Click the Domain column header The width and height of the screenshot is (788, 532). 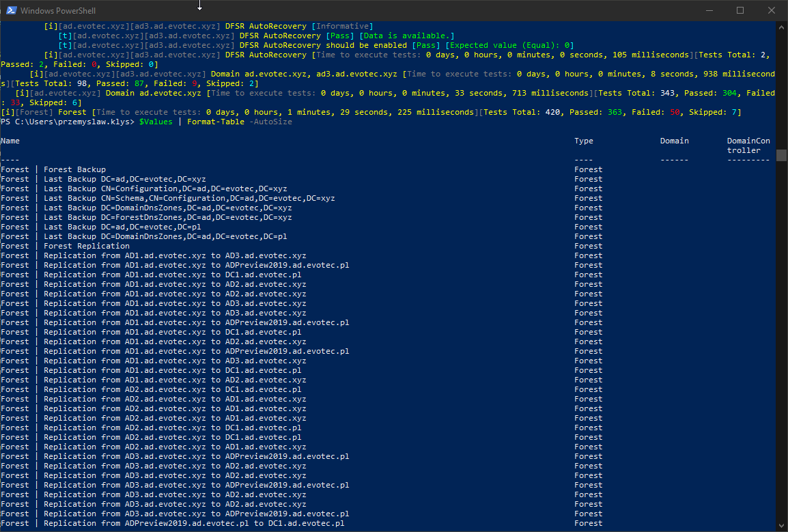coord(674,141)
